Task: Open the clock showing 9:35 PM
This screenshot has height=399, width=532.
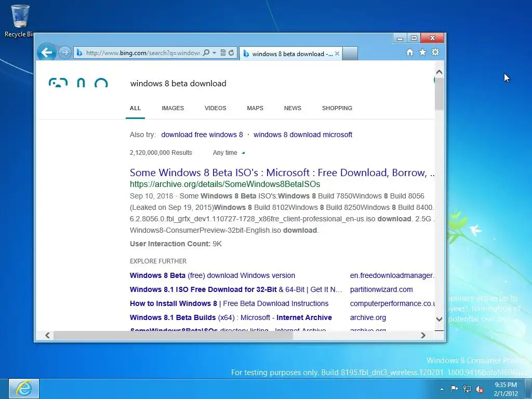Action: coord(506,389)
